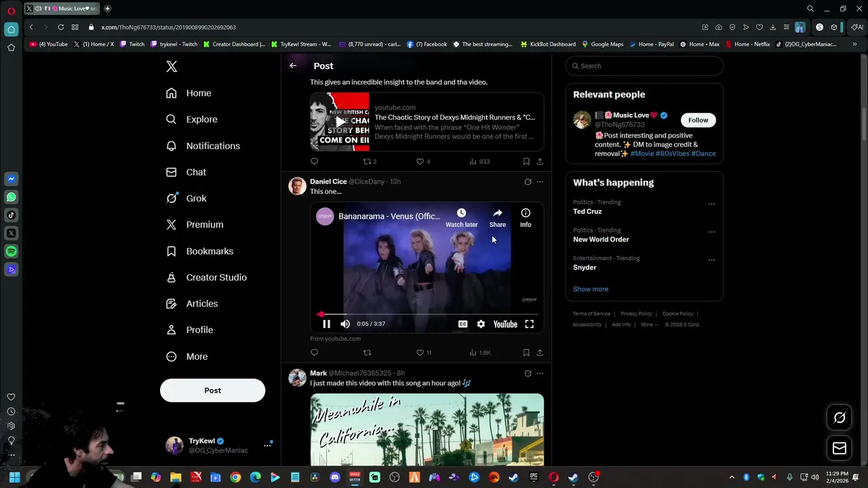
Task: Open Profile in the sidebar
Action: (x=190, y=330)
